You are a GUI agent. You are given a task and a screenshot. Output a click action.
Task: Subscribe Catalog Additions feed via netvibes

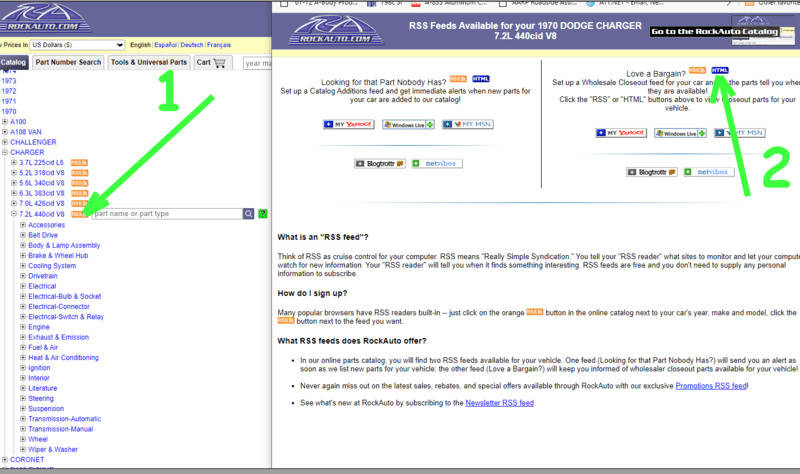click(437, 163)
